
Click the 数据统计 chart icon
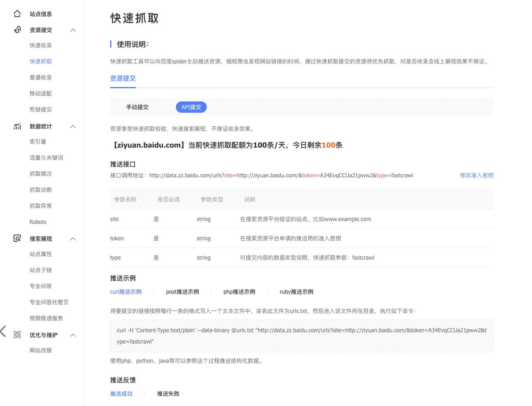point(17,126)
